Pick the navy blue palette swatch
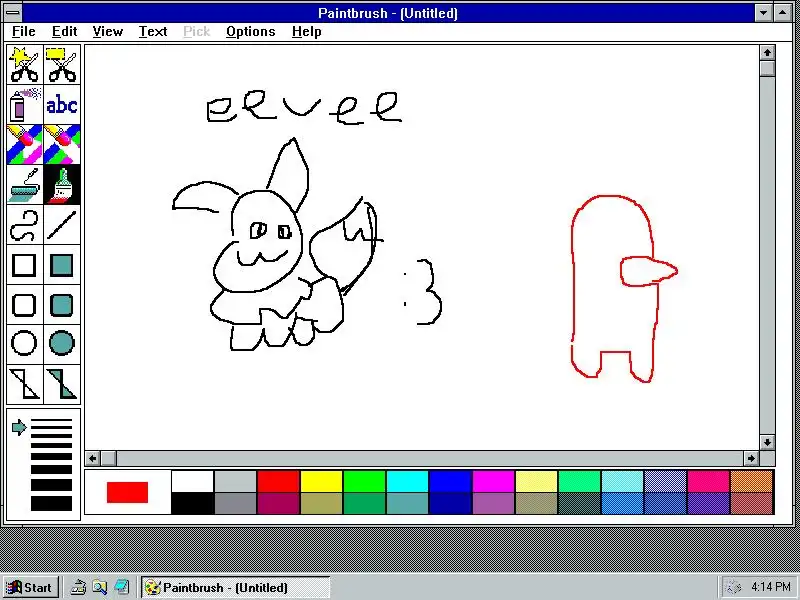 click(x=450, y=503)
